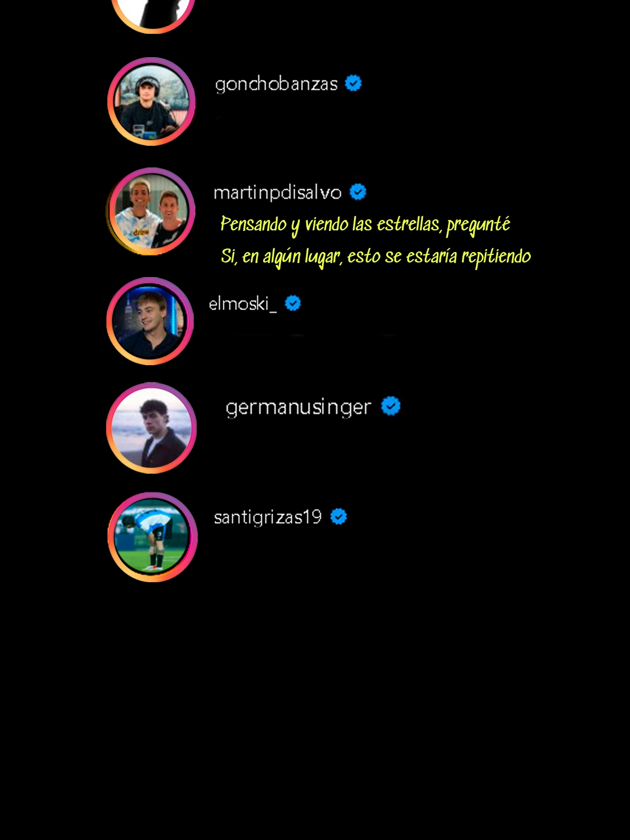Open elmoski_ profile picture story
Screen dimensions: 630x840
click(150, 321)
